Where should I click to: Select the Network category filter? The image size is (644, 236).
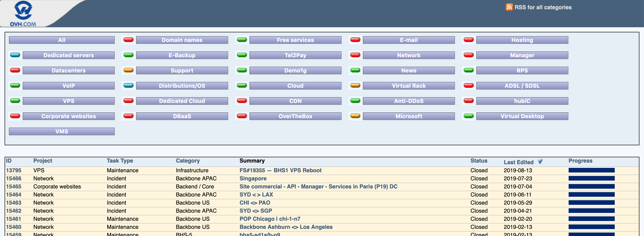(x=408, y=55)
